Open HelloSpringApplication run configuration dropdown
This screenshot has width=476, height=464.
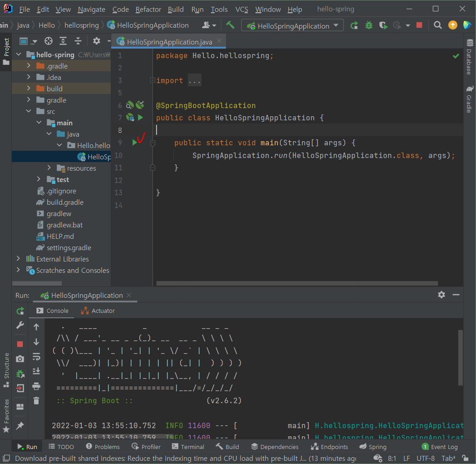click(293, 25)
